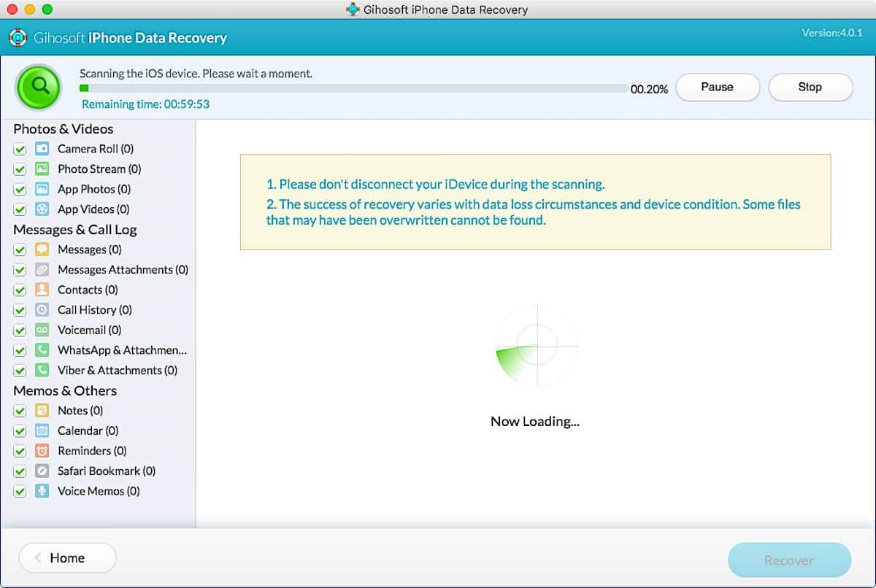The height and width of the screenshot is (588, 876).
Task: Uncheck the Calendar checkbox
Action: [x=20, y=431]
